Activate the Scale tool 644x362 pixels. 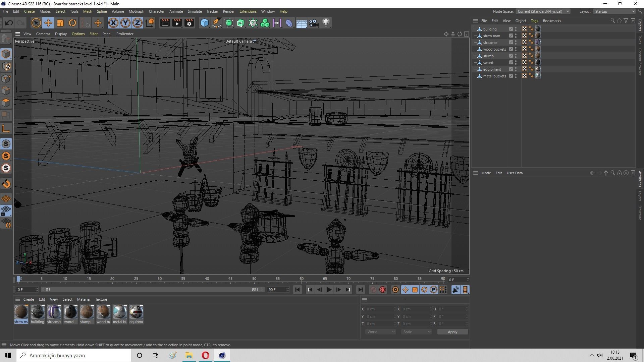coord(60,23)
